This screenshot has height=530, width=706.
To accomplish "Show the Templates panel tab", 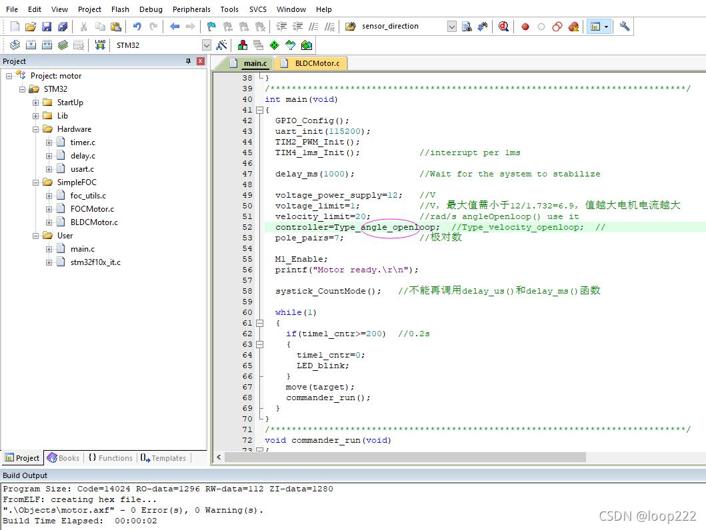I will tap(163, 458).
